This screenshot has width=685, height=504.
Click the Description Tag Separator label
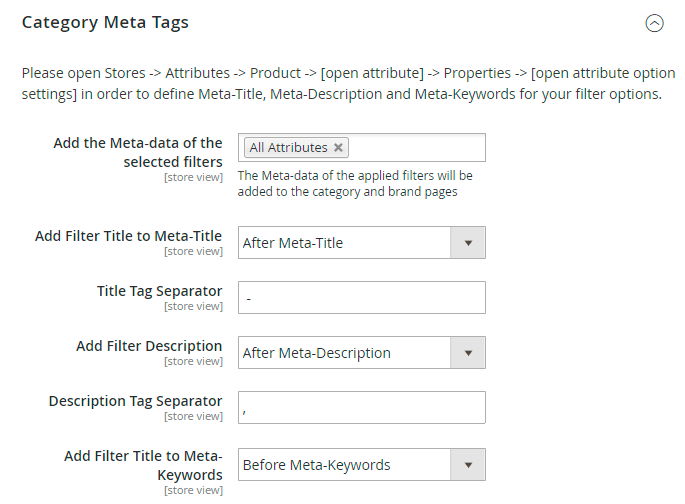pyautogui.click(x=135, y=401)
